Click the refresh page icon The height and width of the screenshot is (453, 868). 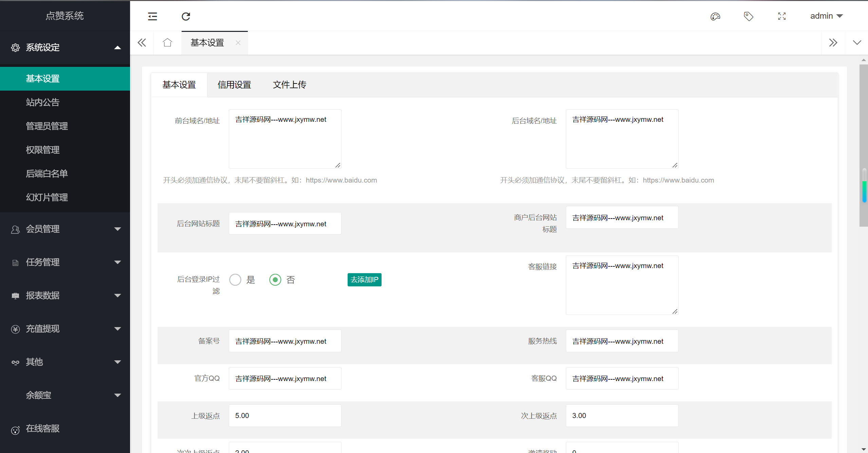[186, 16]
